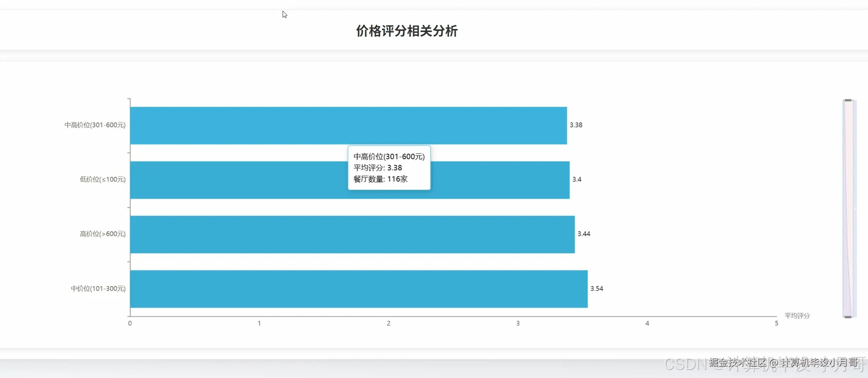Click the right-side vertical scrollbar
The width and height of the screenshot is (868, 378).
[847, 208]
